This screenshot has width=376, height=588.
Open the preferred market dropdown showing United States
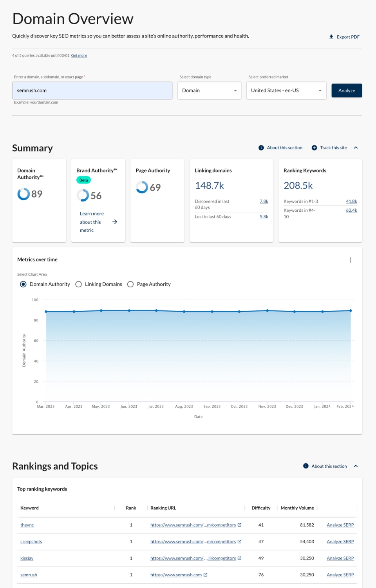[x=286, y=91]
